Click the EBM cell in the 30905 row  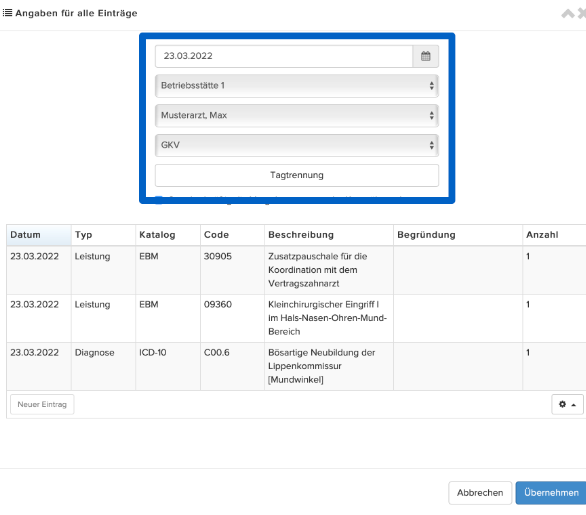coord(168,270)
